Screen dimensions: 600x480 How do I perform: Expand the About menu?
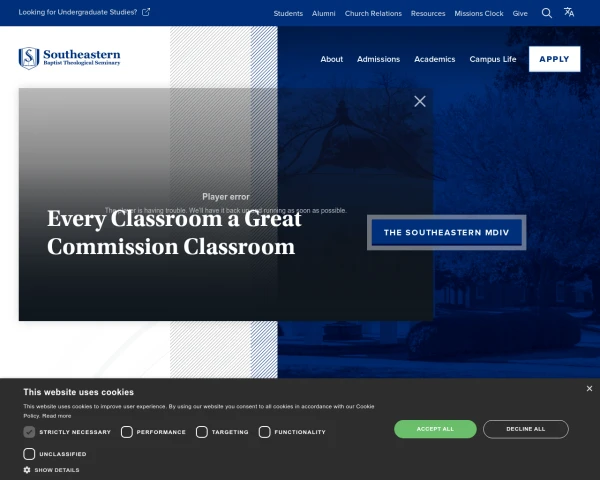pyautogui.click(x=331, y=59)
